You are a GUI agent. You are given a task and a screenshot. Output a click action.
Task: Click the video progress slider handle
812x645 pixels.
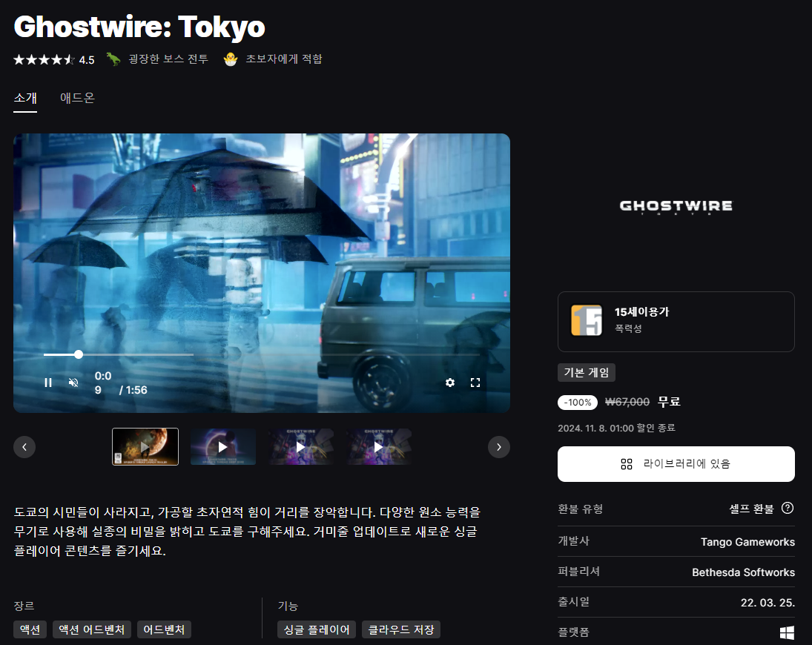[x=79, y=354]
